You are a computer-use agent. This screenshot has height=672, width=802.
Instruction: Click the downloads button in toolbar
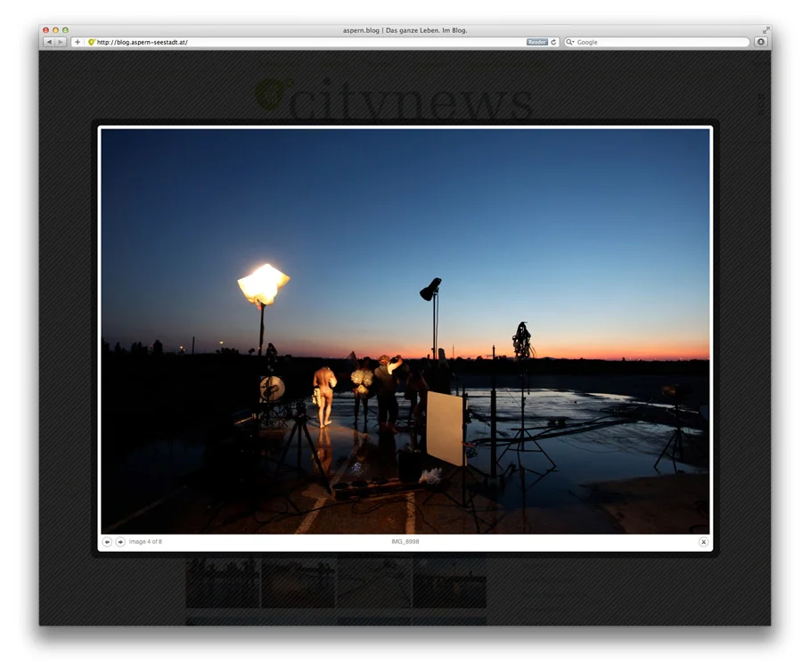click(x=761, y=42)
